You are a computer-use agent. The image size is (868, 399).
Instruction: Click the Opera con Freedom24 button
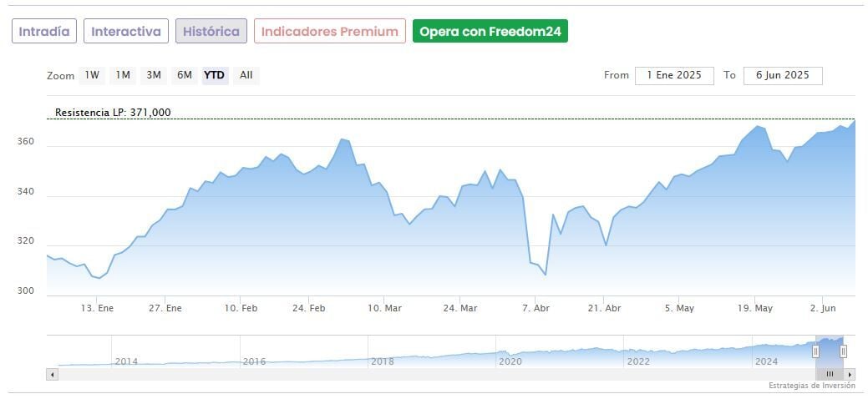(490, 32)
